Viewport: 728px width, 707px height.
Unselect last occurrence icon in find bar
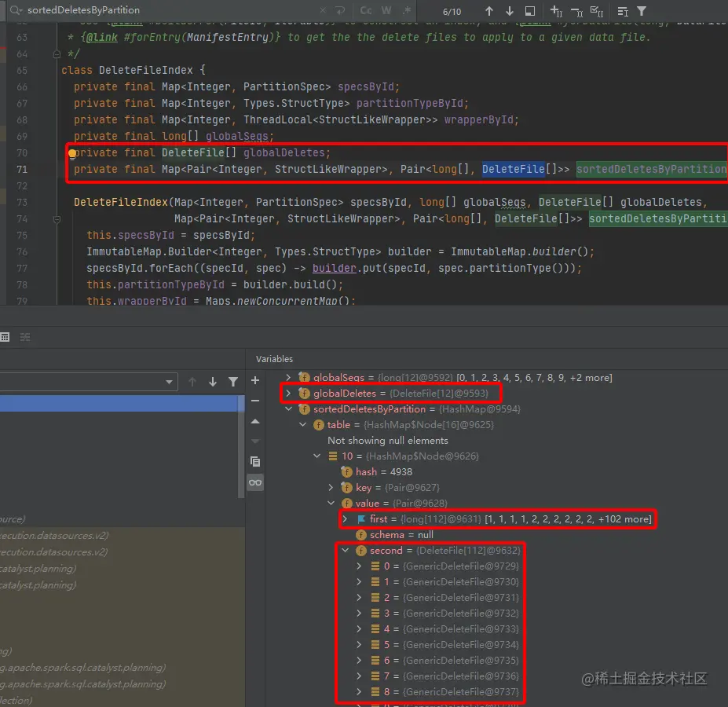click(x=576, y=11)
